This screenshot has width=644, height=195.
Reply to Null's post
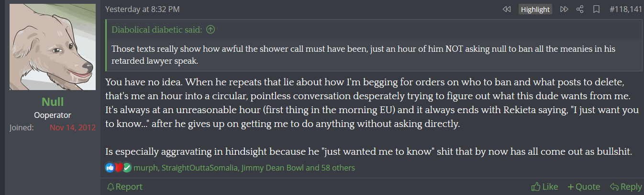click(626, 186)
